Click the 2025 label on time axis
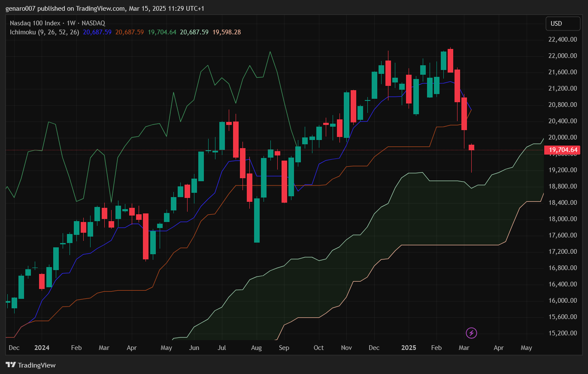Screen dimensions: 588x374 point(409,348)
